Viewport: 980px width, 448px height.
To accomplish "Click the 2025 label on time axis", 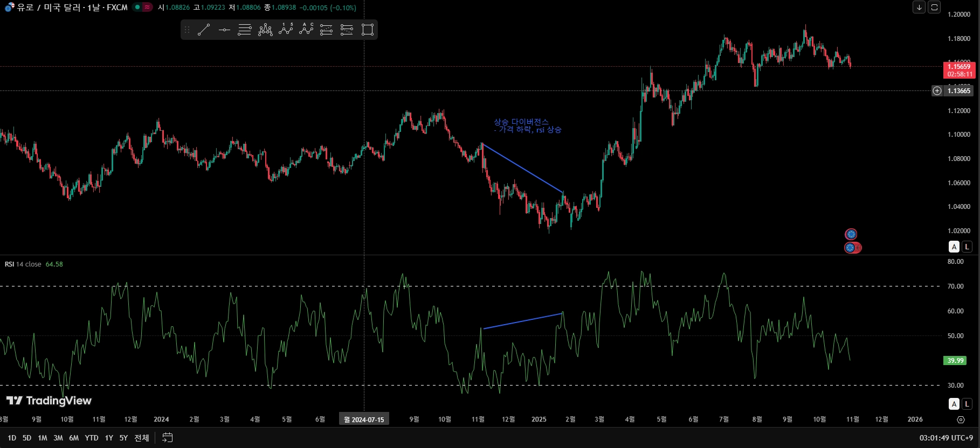I will pos(539,419).
